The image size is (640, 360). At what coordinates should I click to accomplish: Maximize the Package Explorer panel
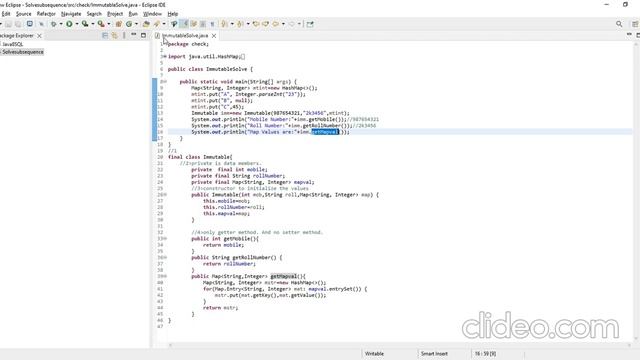[143, 36]
